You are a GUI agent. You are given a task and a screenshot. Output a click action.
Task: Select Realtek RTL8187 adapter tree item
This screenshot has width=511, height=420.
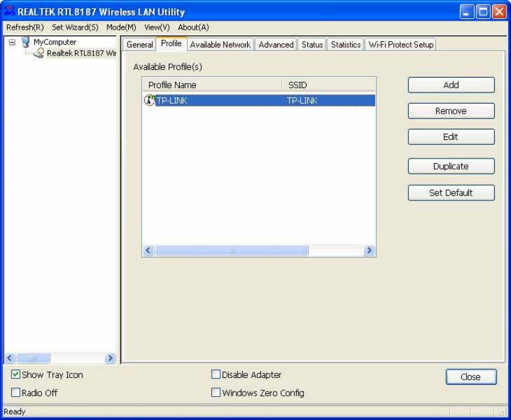[x=82, y=53]
